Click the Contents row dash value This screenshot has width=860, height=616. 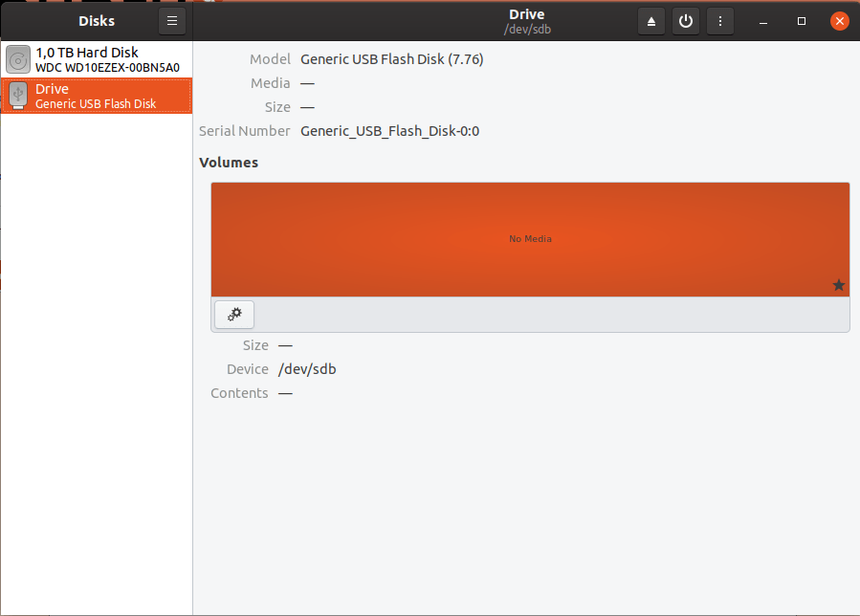[284, 392]
